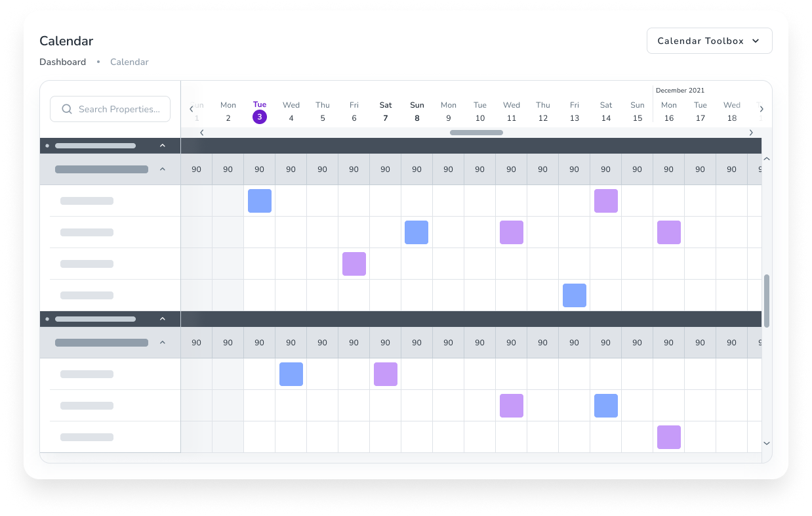Select the Mon 2 date header
The width and height of the screenshot is (812, 516).
click(228, 112)
